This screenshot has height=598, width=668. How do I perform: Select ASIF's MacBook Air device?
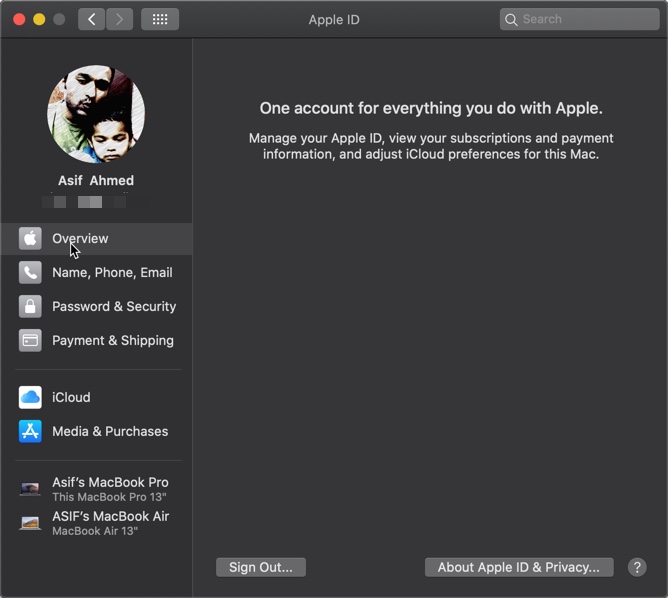[x=96, y=523]
